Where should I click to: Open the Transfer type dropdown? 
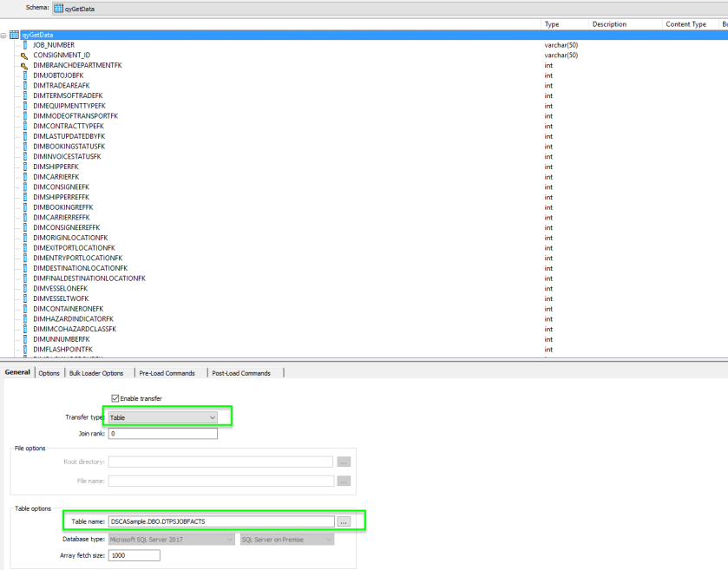coord(213,417)
